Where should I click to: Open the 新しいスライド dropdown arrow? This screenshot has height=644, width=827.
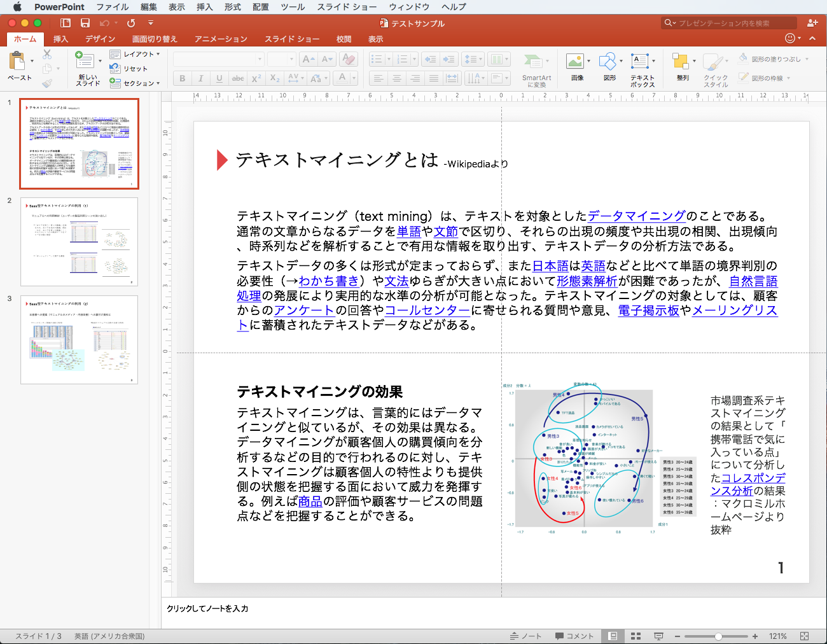pos(101,61)
